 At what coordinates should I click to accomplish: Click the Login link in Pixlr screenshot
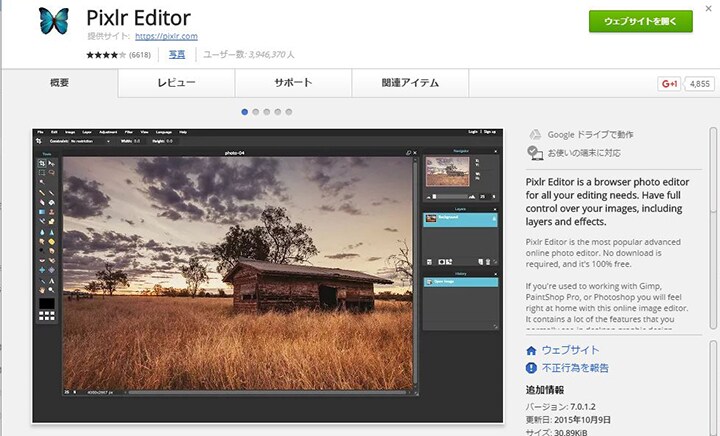[473, 132]
